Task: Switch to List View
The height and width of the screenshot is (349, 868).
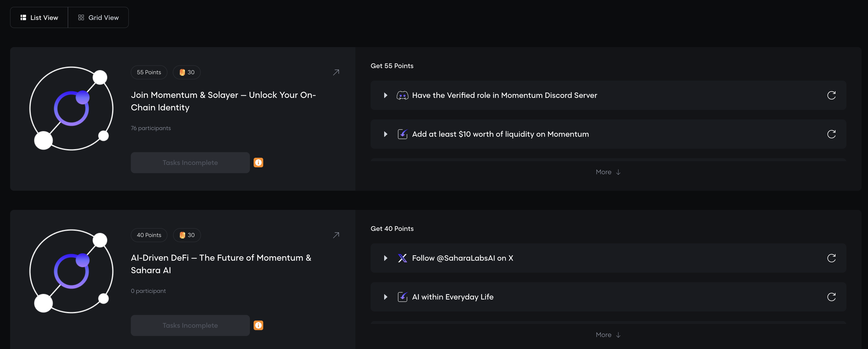Action: point(39,18)
